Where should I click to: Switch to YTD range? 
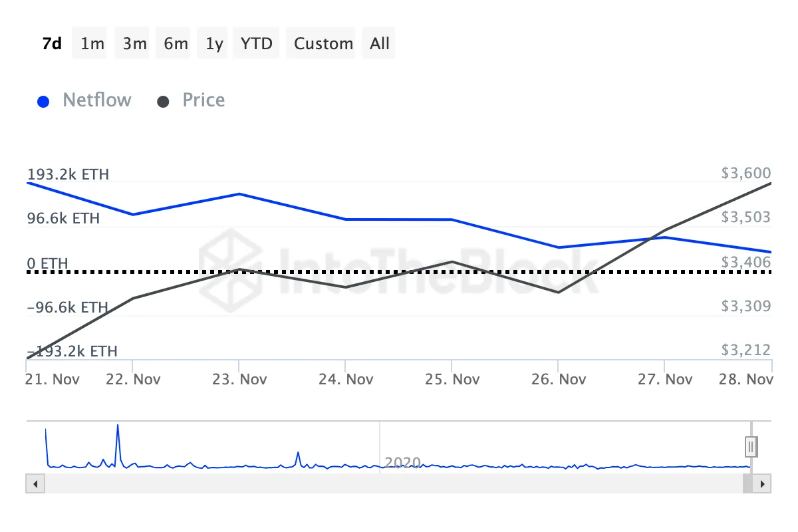click(257, 44)
